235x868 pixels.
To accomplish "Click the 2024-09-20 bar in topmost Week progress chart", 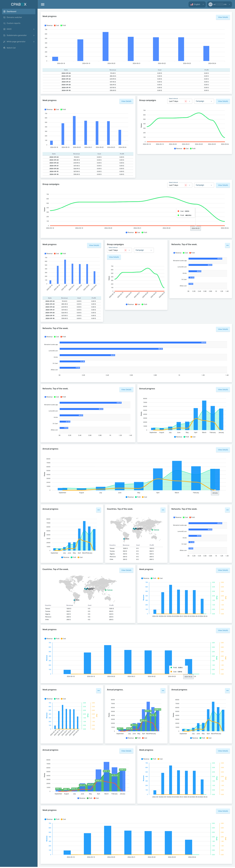I will [105, 46].
